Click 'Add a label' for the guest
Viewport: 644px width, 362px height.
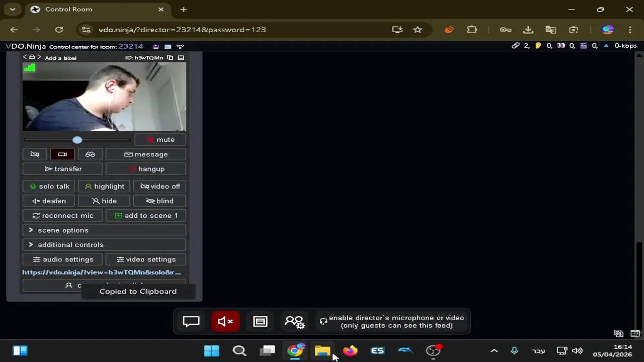tap(60, 58)
